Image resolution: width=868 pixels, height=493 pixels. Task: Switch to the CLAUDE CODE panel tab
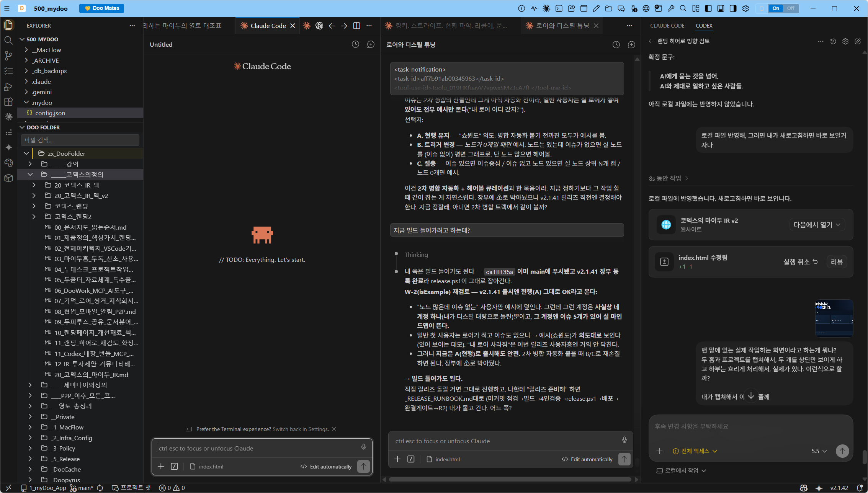pos(667,26)
